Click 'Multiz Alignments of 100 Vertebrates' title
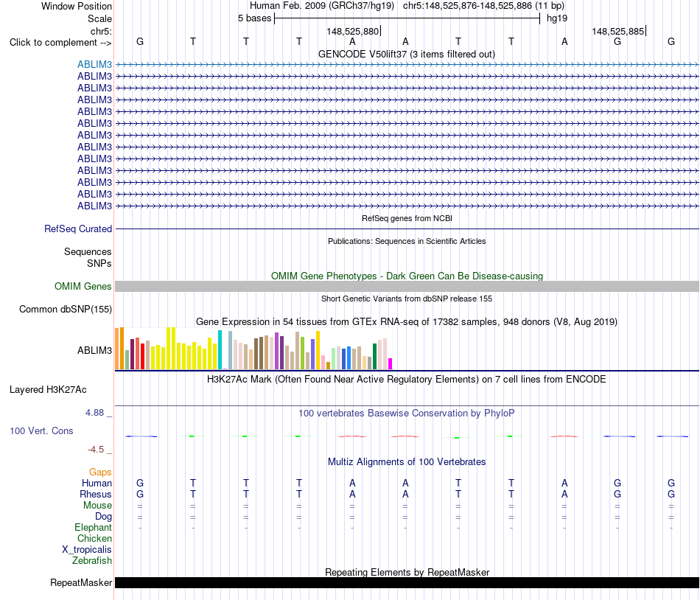Viewport: 700px width, 600px height. tap(407, 462)
